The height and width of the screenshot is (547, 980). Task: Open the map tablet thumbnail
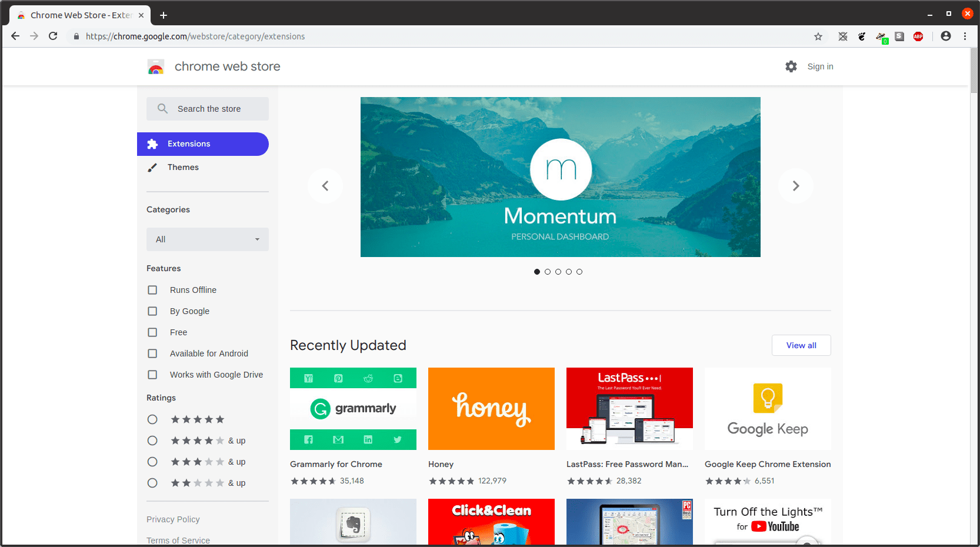[x=629, y=522]
